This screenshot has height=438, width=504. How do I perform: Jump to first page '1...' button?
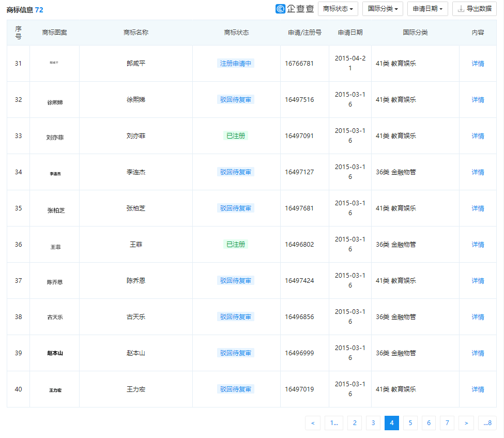tap(334, 423)
